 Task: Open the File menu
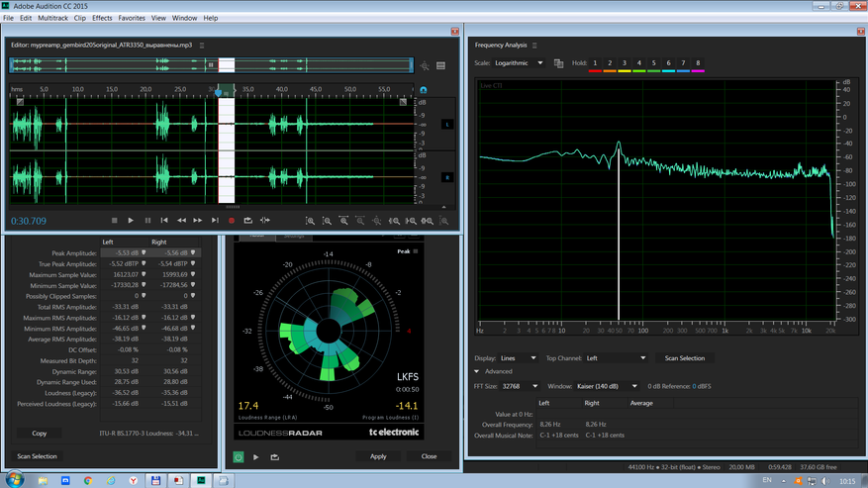pyautogui.click(x=8, y=18)
